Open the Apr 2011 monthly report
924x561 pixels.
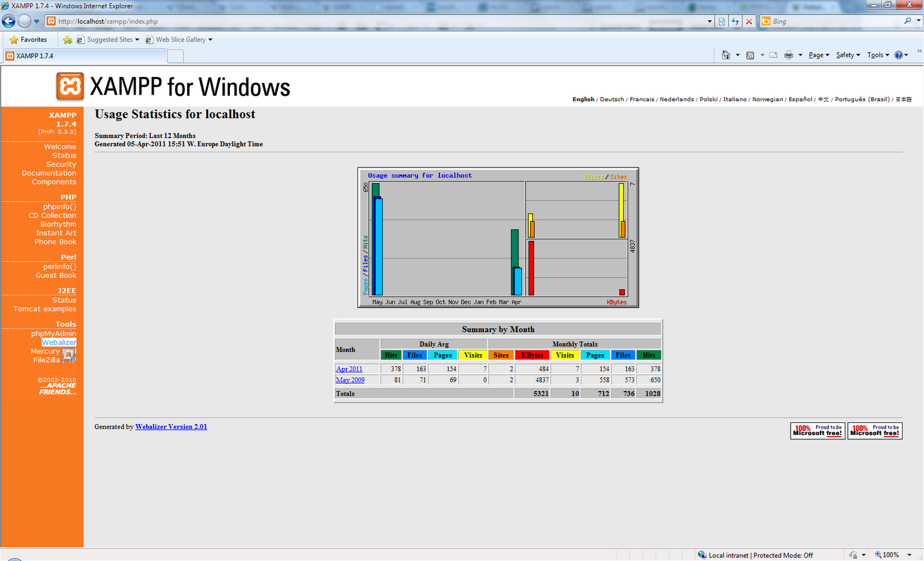[349, 369]
